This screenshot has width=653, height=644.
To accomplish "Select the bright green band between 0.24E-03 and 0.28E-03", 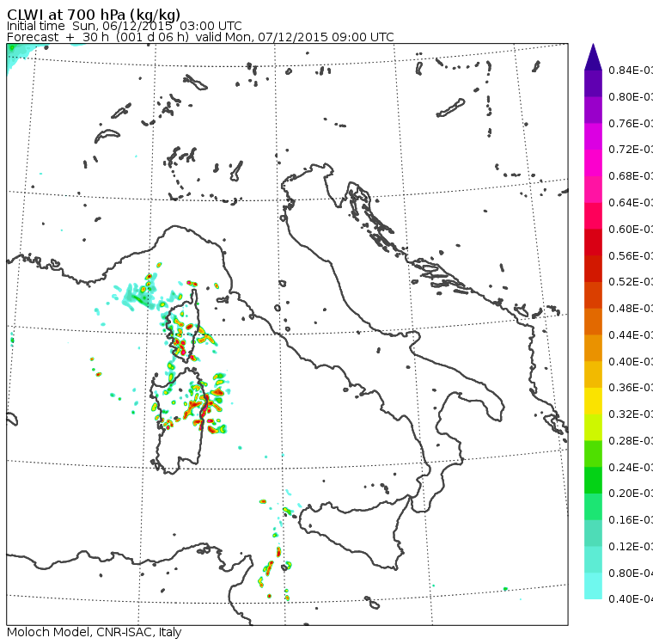I will point(593,453).
